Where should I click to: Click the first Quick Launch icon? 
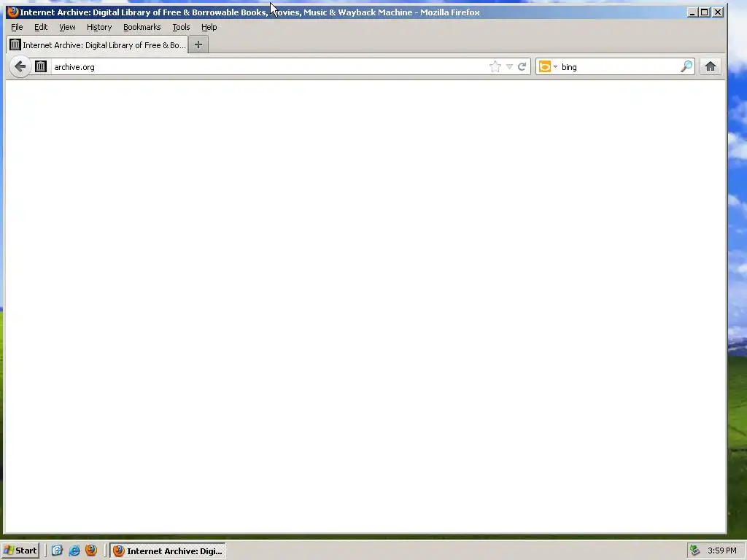click(57, 551)
